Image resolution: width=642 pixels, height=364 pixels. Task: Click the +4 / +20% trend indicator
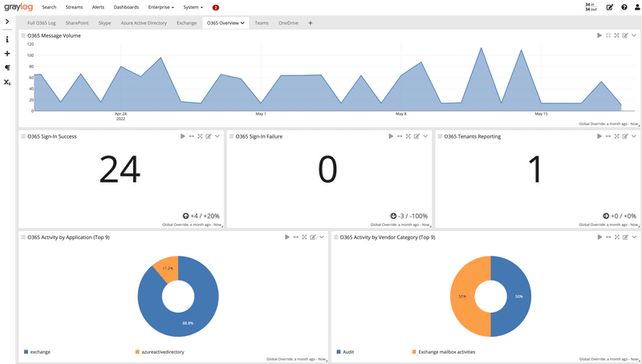[x=201, y=216]
